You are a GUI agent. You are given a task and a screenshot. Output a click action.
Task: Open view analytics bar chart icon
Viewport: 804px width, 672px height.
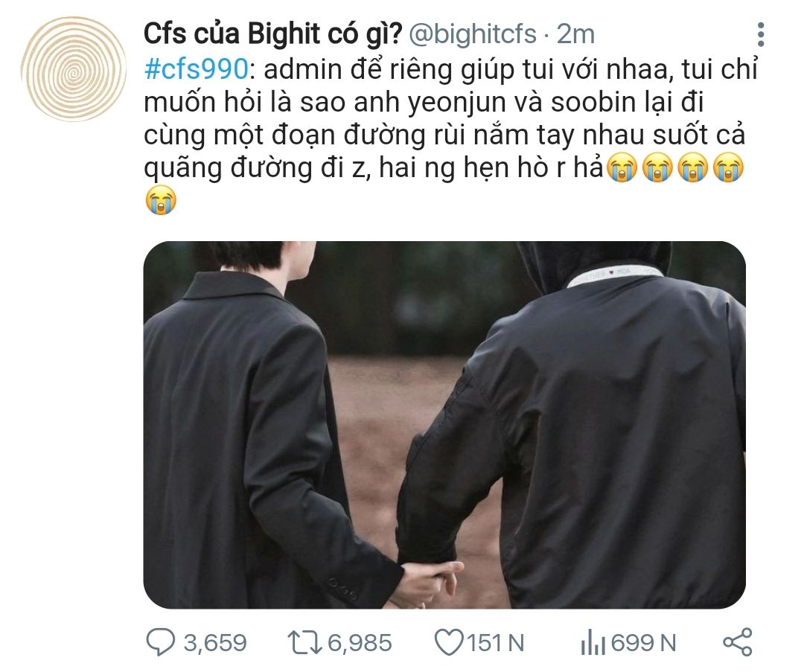pyautogui.click(x=593, y=643)
